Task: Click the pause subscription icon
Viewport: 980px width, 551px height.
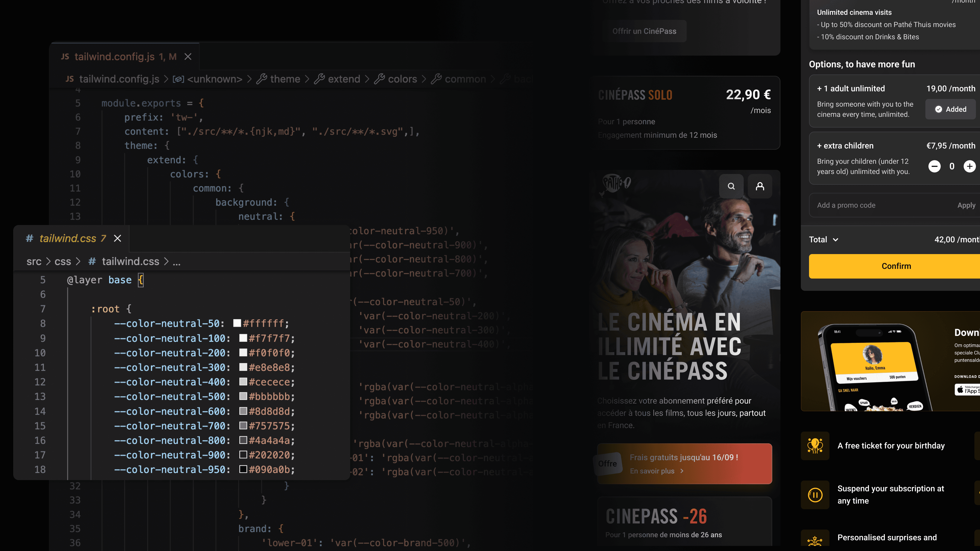Action: pos(815,495)
